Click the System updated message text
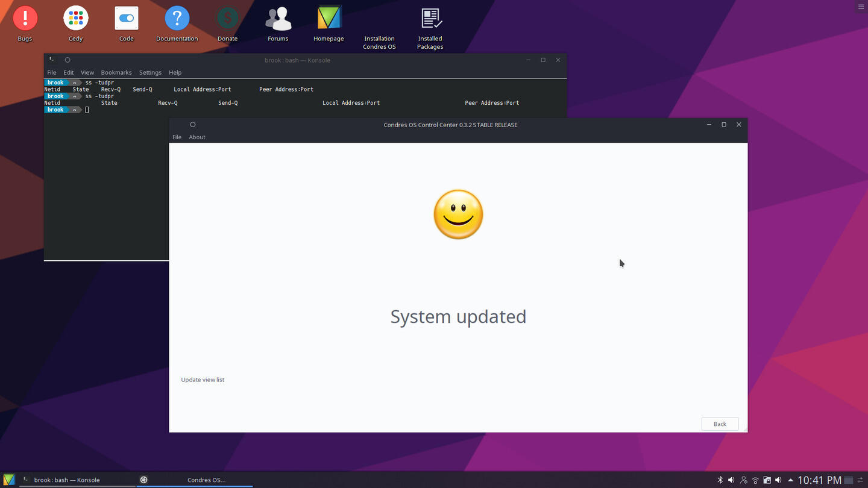Screen dimensions: 868x488 click(x=458, y=316)
